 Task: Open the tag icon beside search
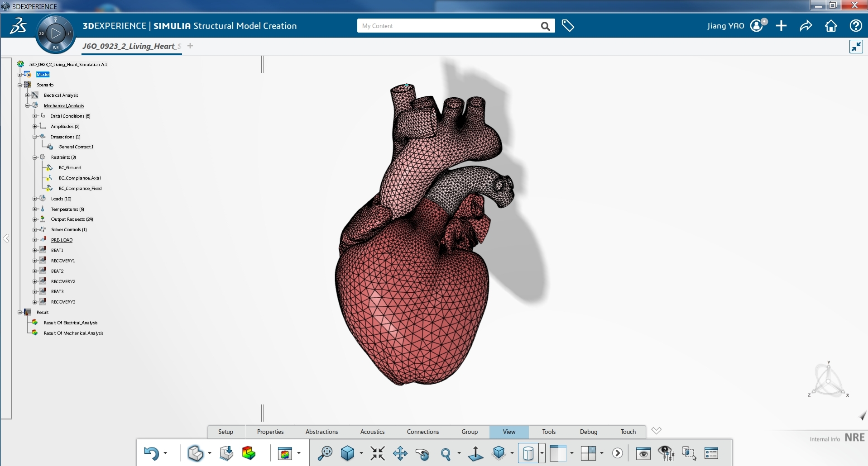tap(568, 26)
